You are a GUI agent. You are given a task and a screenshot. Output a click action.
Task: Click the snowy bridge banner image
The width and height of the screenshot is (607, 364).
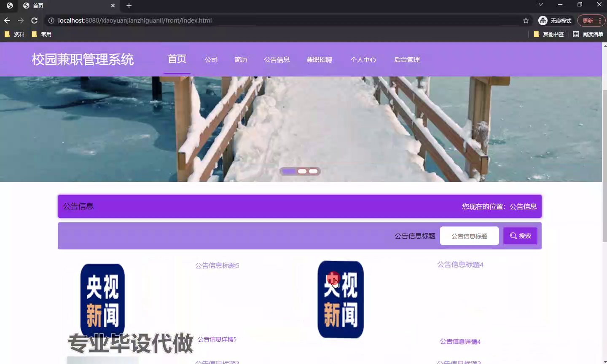301,129
